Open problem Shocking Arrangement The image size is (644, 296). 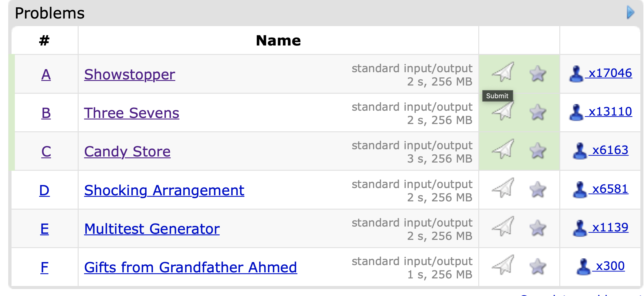(164, 190)
